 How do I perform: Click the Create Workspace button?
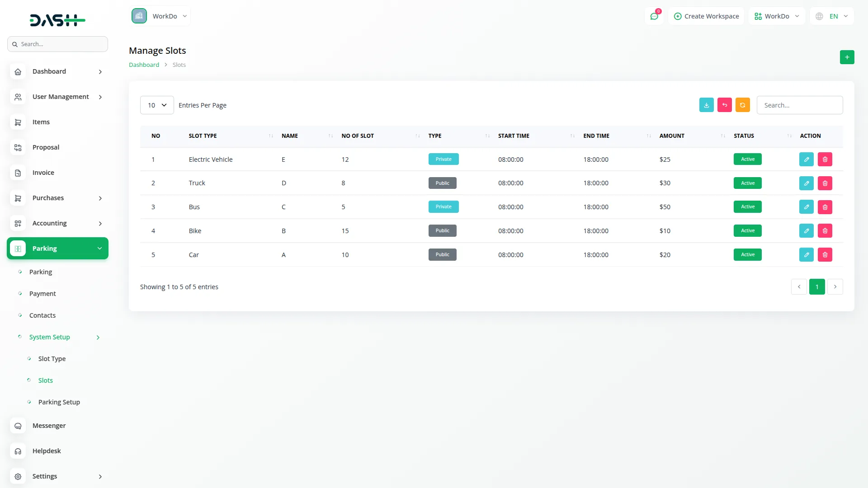706,16
